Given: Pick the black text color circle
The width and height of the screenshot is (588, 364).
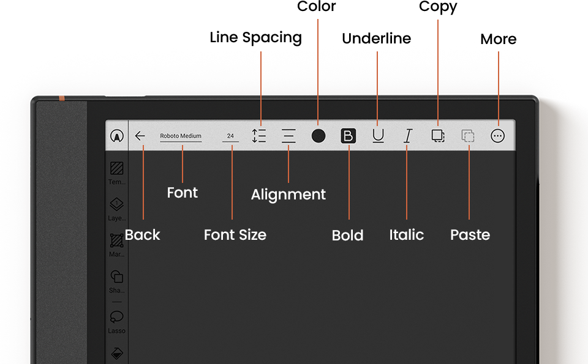Looking at the screenshot, I should (318, 136).
